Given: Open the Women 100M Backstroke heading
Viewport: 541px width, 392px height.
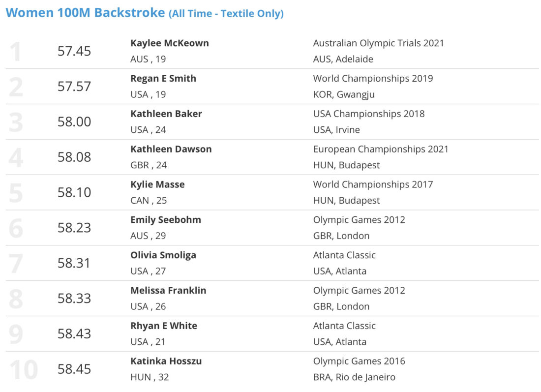Looking at the screenshot, I should click(x=85, y=13).
